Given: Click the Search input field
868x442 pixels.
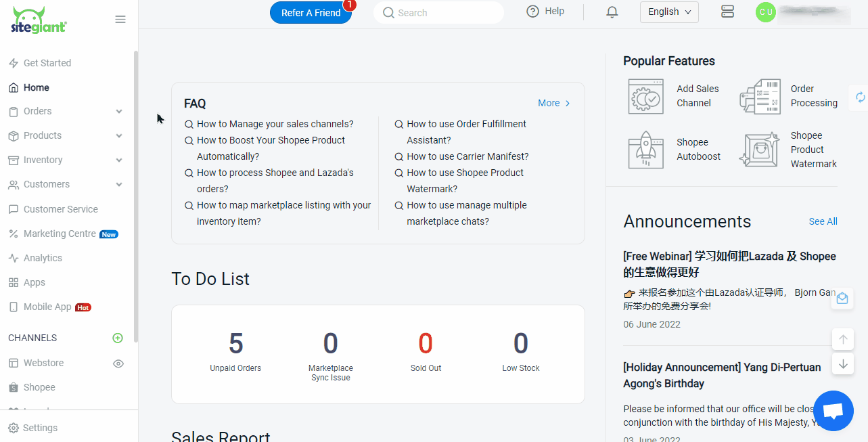Looking at the screenshot, I should (438, 13).
